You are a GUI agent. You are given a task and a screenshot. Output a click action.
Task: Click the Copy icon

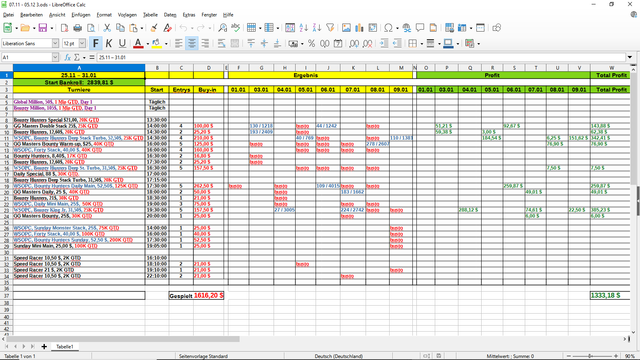(x=120, y=28)
